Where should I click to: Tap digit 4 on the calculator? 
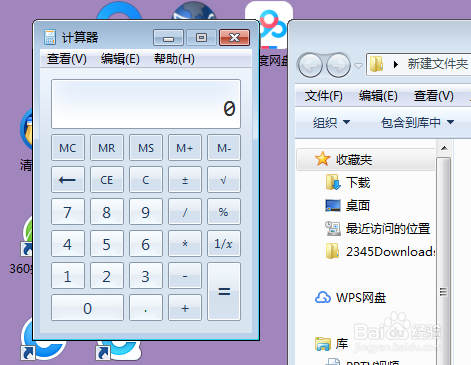[x=68, y=244]
